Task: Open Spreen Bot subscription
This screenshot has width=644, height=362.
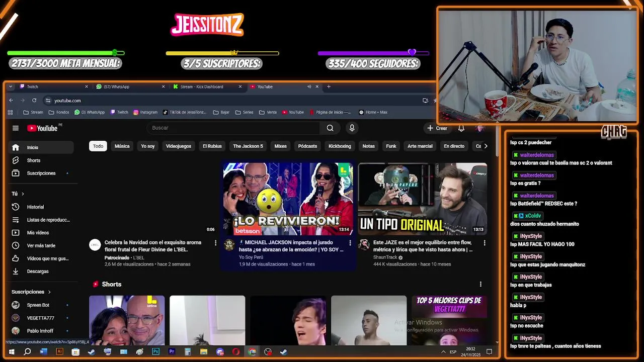Action: tap(42, 305)
